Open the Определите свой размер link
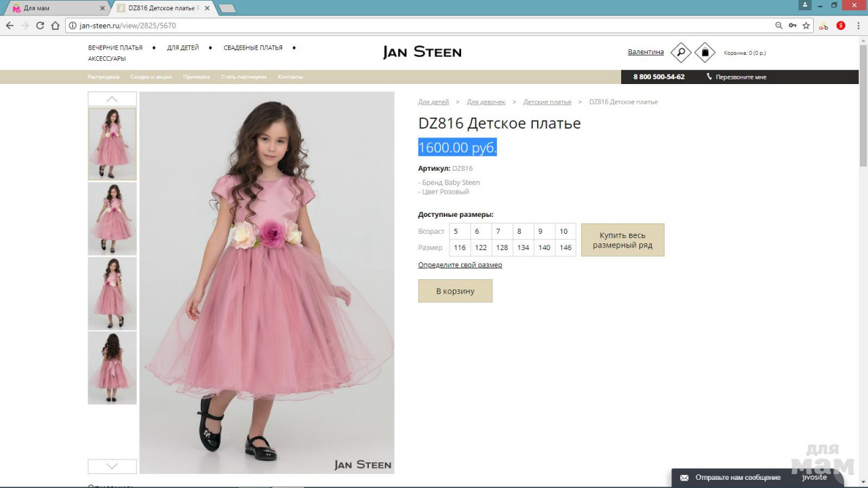 460,265
